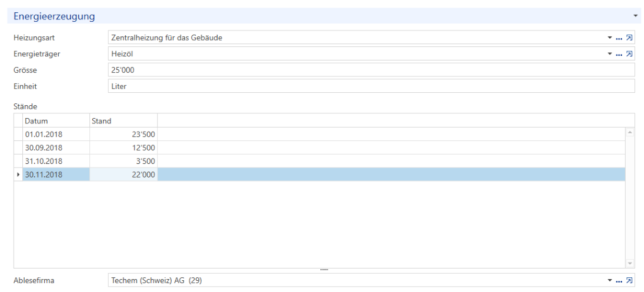Screen dimensions: 644x292
Task: Click the Stand value 23'500
Action: (x=124, y=134)
